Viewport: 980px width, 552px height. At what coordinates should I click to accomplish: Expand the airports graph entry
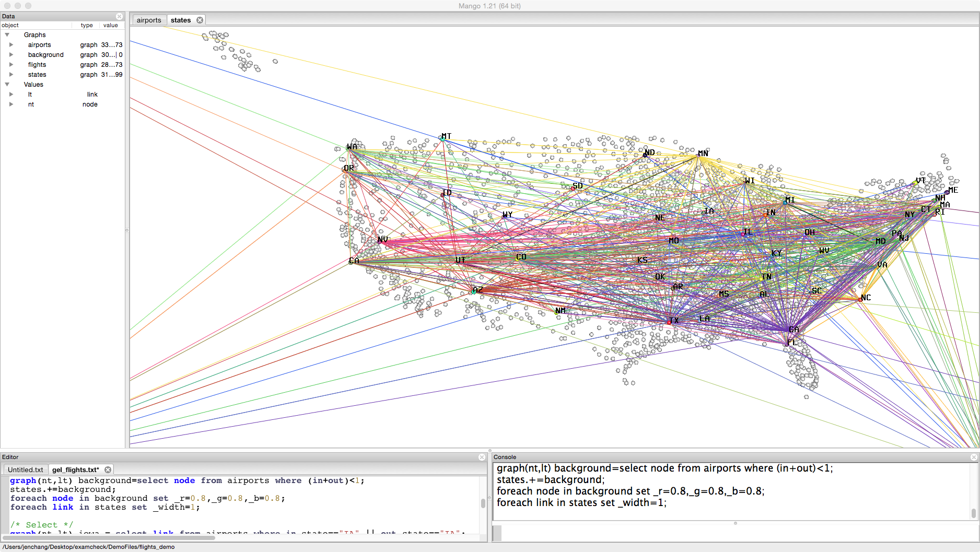tap(11, 45)
